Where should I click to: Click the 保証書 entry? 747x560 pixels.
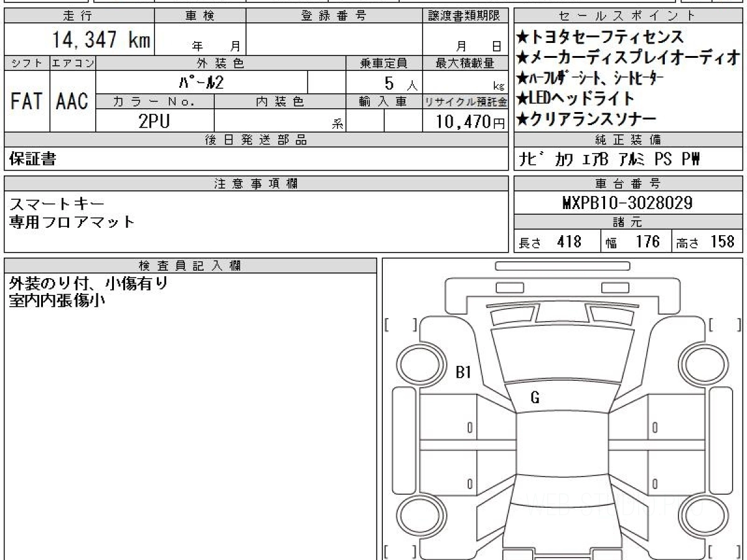pyautogui.click(x=32, y=159)
